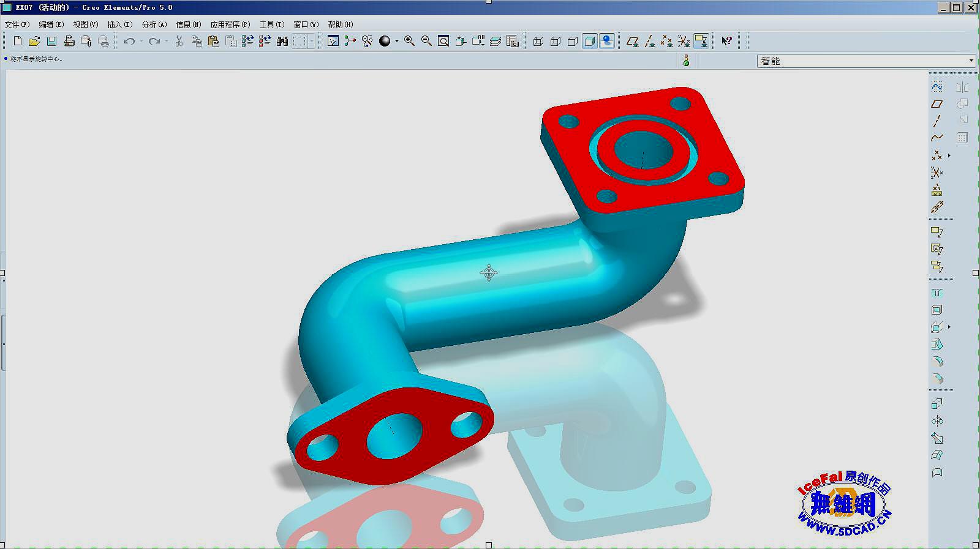980x549 pixels.
Task: Copy the selected feature
Action: (x=196, y=41)
